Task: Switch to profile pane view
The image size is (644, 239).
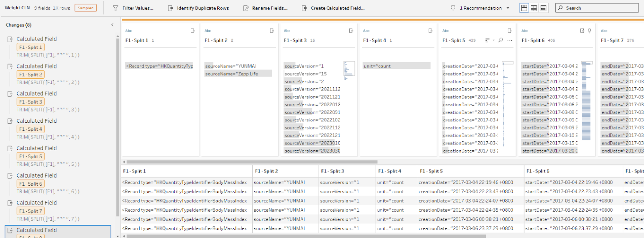Action: click(524, 8)
